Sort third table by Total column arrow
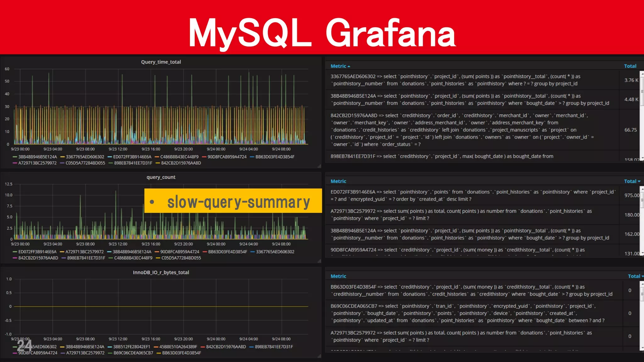The height and width of the screenshot is (362, 644). 642,276
